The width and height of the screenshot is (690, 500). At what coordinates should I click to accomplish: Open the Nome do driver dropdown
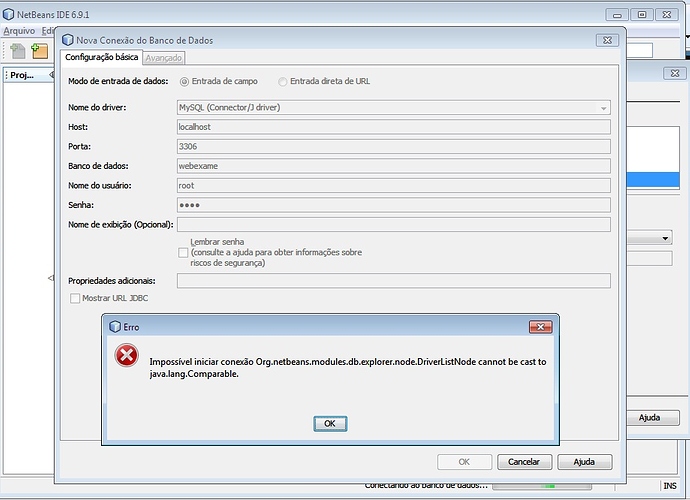click(603, 108)
